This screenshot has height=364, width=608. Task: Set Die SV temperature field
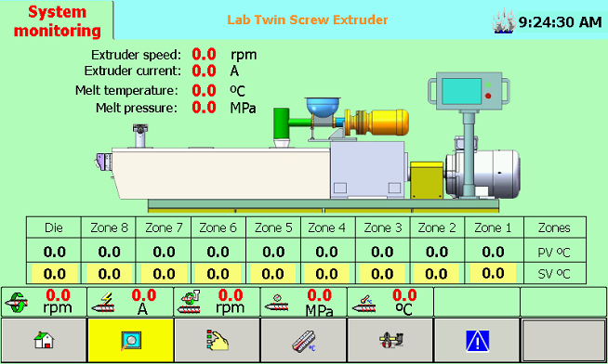pos(54,274)
